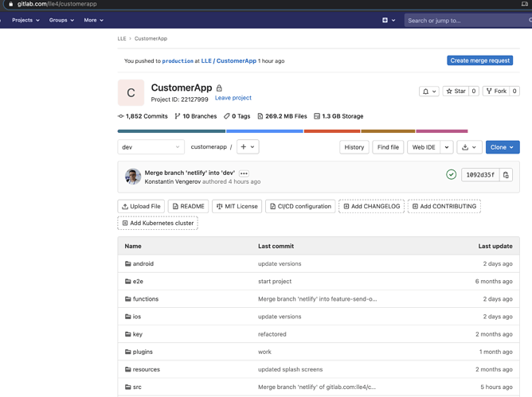
Task: Click Add CHANGELOG button
Action: pyautogui.click(x=371, y=206)
